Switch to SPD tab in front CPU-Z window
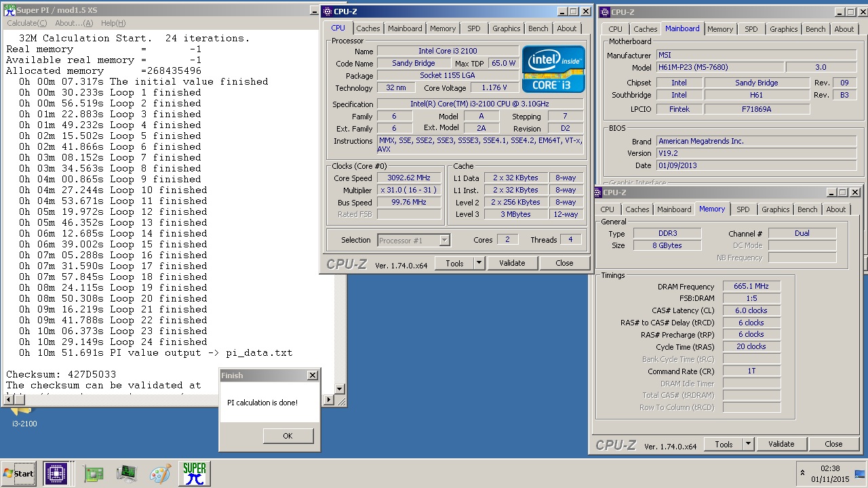 [x=474, y=28]
